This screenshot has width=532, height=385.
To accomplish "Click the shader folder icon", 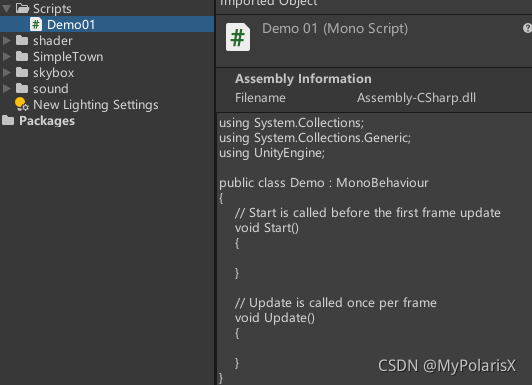I will click(x=22, y=40).
